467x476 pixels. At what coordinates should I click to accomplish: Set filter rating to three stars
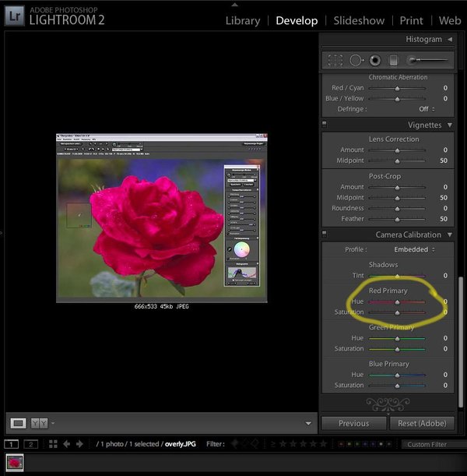coord(303,444)
